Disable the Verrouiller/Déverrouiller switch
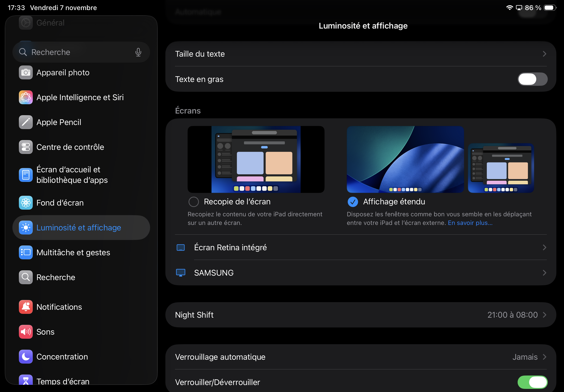 click(532, 382)
